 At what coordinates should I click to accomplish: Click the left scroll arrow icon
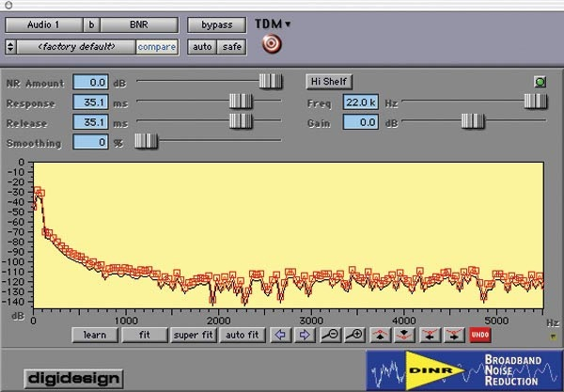click(x=280, y=334)
